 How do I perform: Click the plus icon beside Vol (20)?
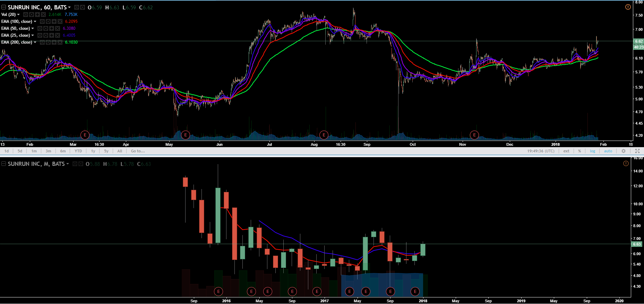click(x=37, y=15)
